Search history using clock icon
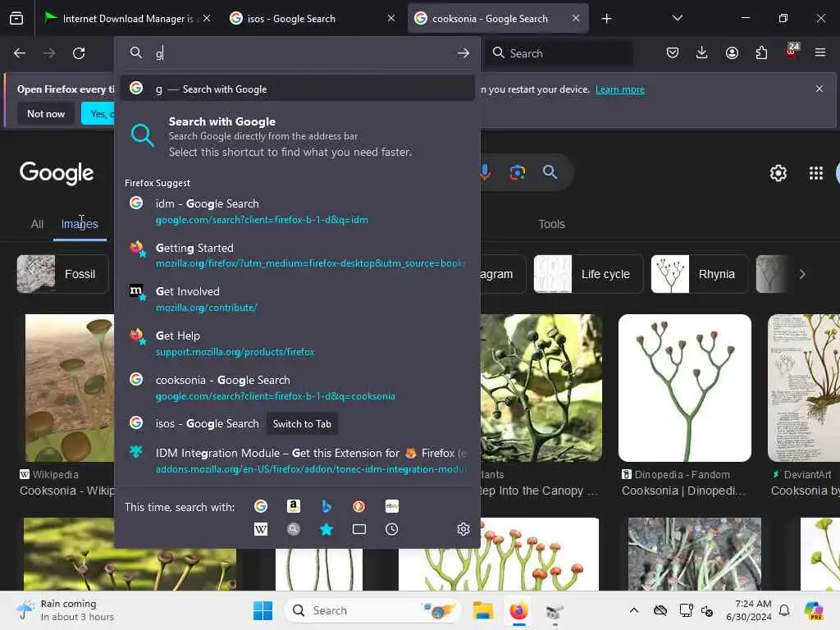This screenshot has height=630, width=840. 391,529
